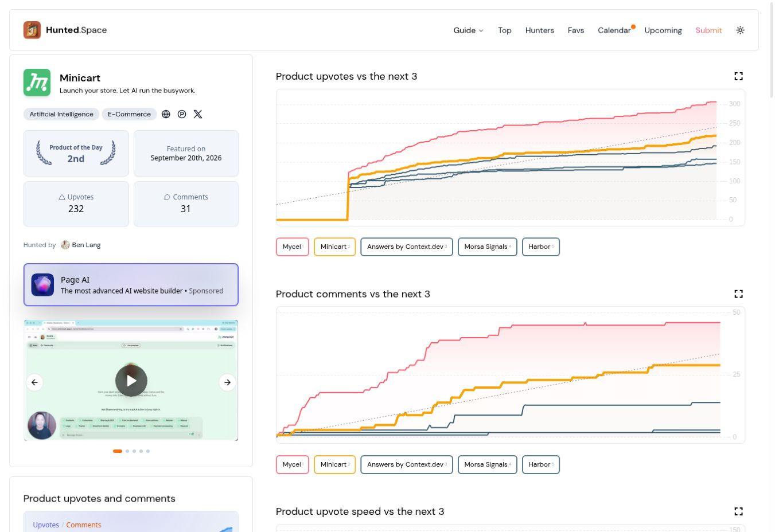Toggle the light/dark theme sun icon
Screen dimensions: 775x532
tap(741, 30)
